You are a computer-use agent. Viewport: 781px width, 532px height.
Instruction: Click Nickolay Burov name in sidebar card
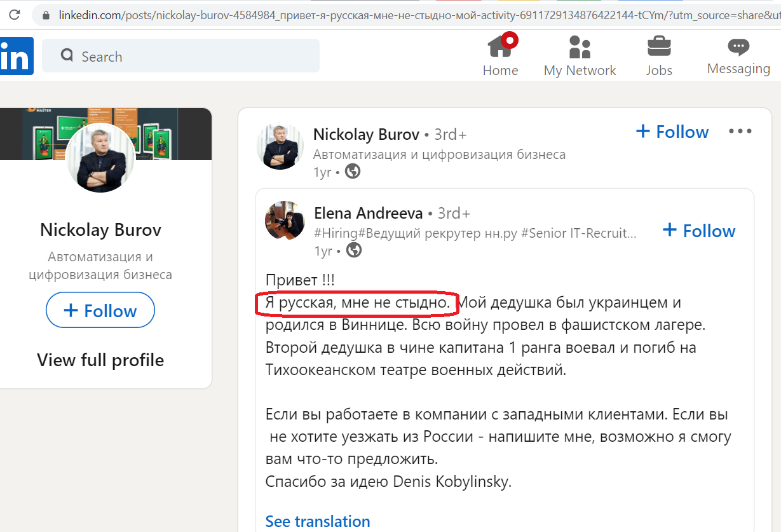pyautogui.click(x=100, y=229)
